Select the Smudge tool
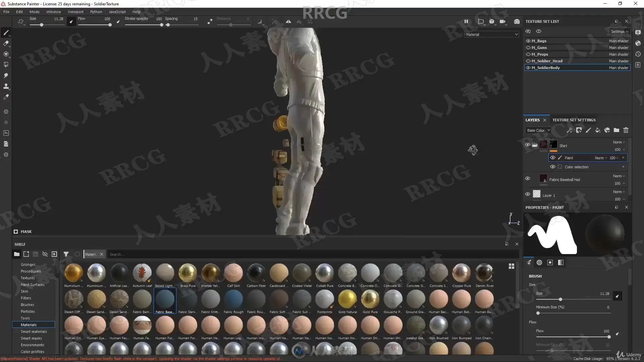Screen dimensions: 644x362 pos(6,75)
